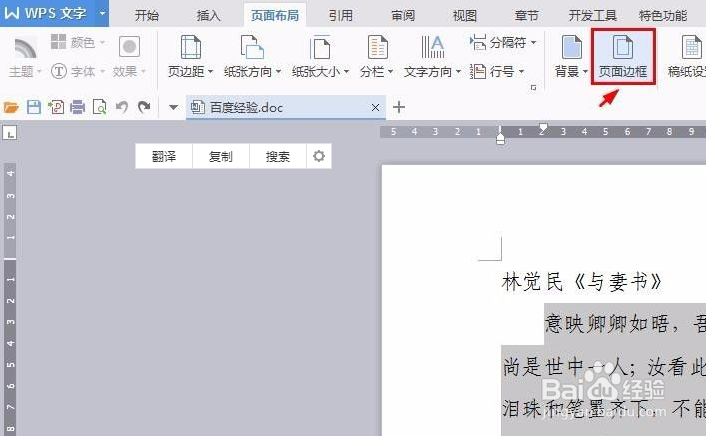Switch to the 插入 tab
706x436 pixels.
coord(208,16)
